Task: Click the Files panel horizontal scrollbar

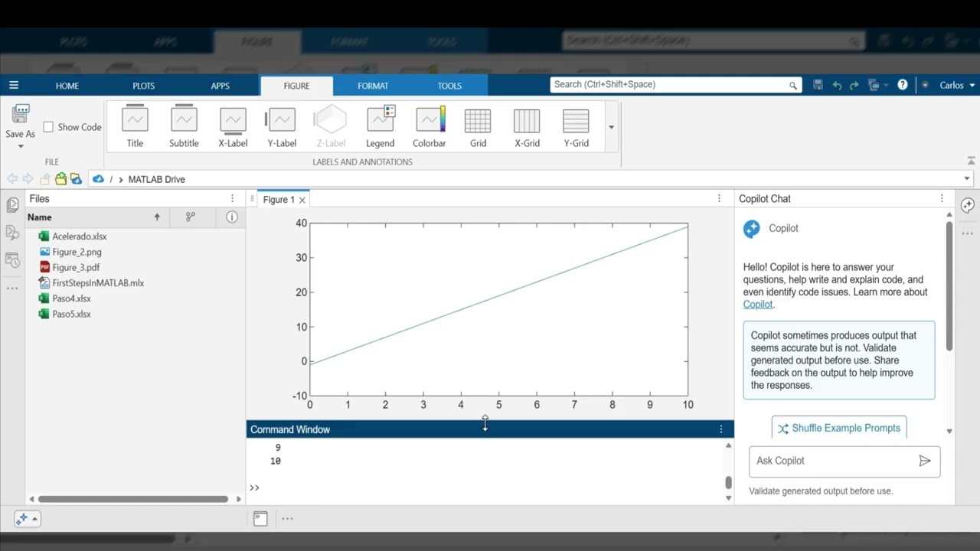Action: [133, 499]
